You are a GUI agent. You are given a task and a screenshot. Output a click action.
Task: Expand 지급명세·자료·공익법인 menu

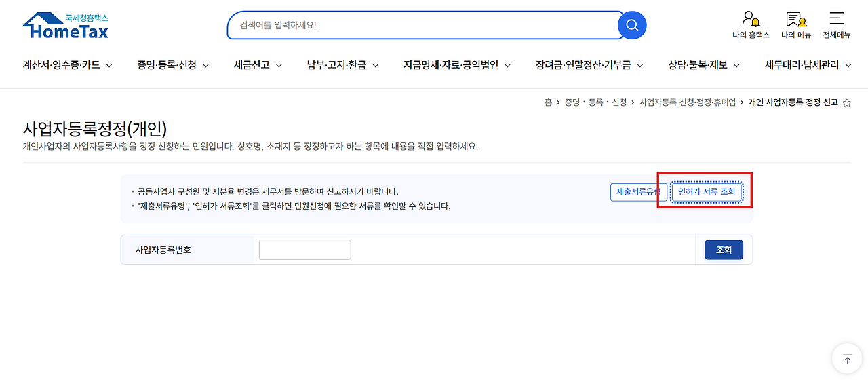click(458, 65)
